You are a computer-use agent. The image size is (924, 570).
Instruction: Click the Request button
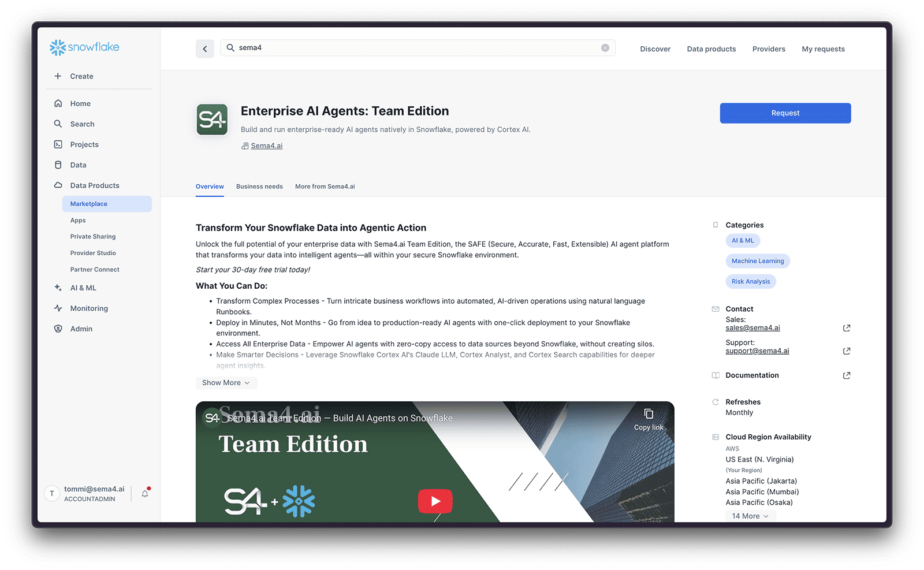(x=785, y=113)
